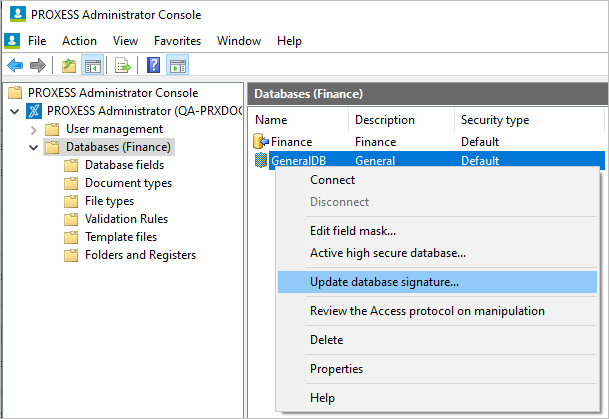This screenshot has height=419, width=609.
Task: Open Properties from the context menu
Action: 437,369
